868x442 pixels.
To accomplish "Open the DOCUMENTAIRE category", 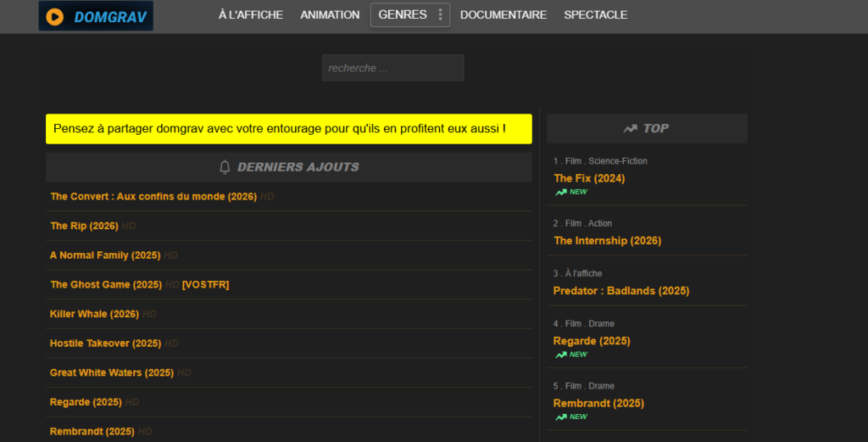I will pos(503,14).
